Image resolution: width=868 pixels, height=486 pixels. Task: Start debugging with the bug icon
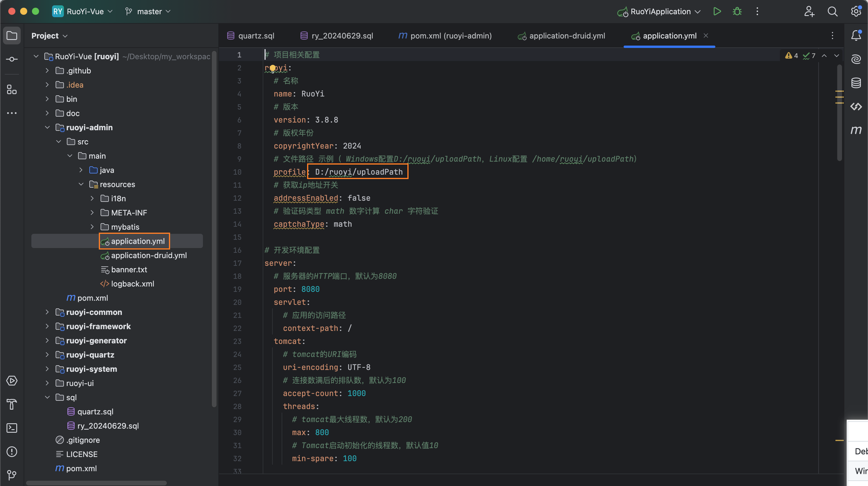(x=737, y=12)
